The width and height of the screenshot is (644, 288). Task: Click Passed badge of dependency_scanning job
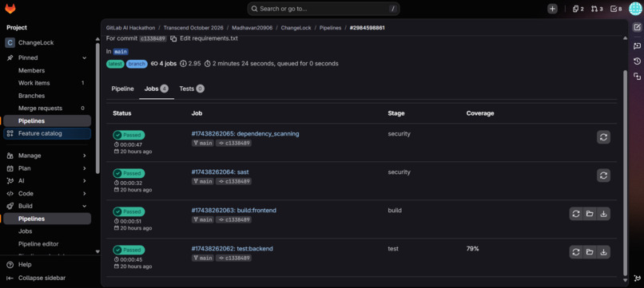click(x=129, y=136)
